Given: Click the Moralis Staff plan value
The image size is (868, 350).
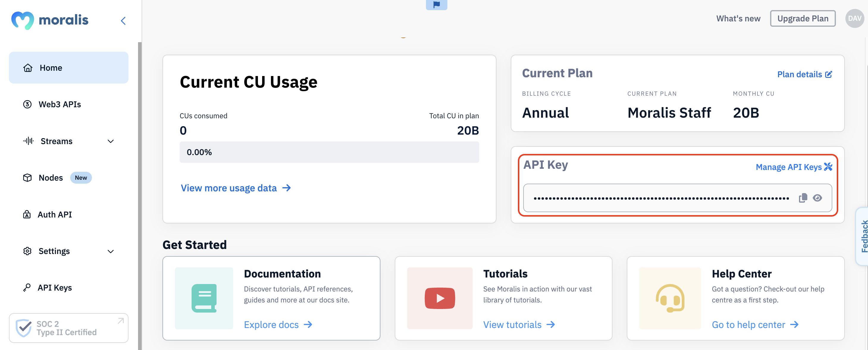Looking at the screenshot, I should tap(669, 113).
